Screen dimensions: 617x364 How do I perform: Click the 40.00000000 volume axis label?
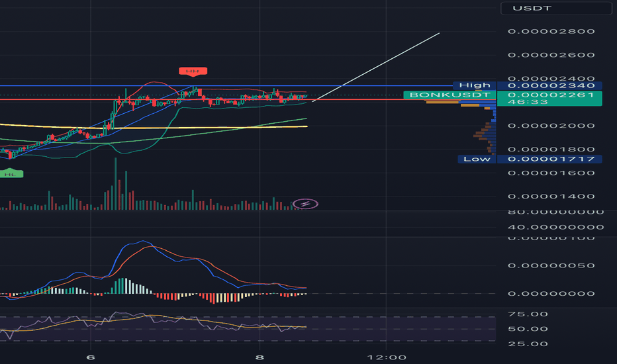tap(555, 227)
